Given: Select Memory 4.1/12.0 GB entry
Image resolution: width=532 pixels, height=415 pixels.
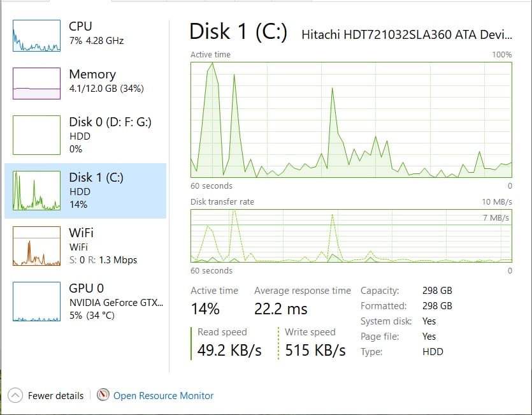Looking at the screenshot, I should 102,82.
